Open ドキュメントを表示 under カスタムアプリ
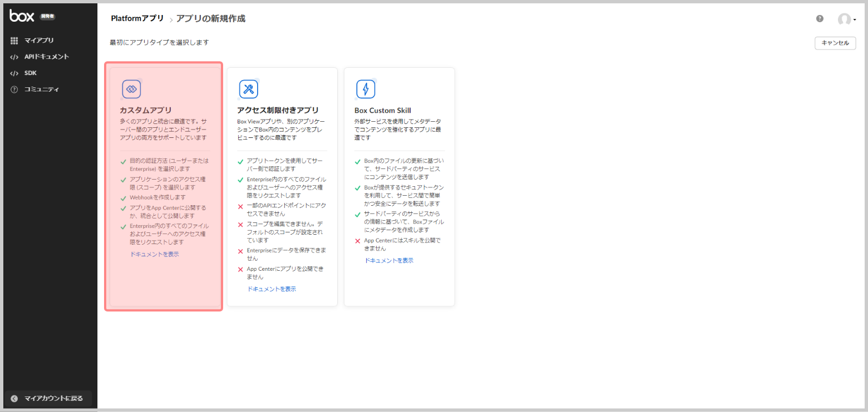 154,254
